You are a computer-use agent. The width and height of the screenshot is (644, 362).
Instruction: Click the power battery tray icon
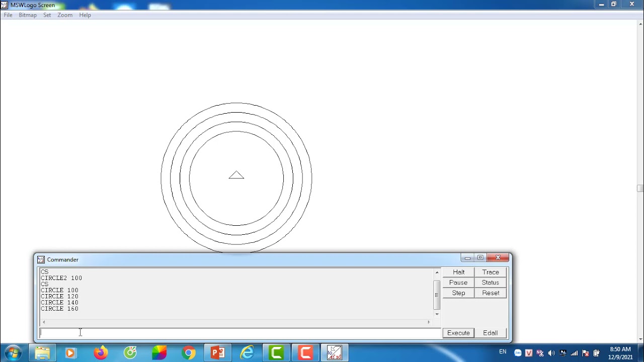pyautogui.click(x=597, y=353)
